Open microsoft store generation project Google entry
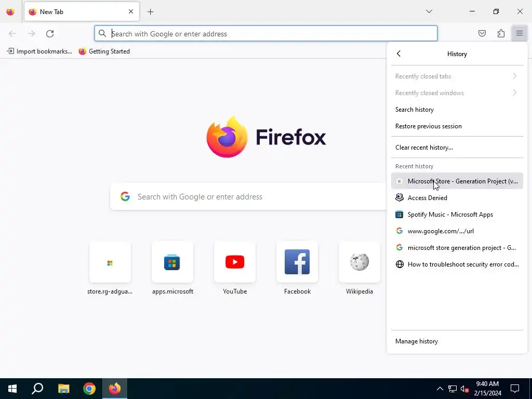532x399 pixels. point(457,248)
